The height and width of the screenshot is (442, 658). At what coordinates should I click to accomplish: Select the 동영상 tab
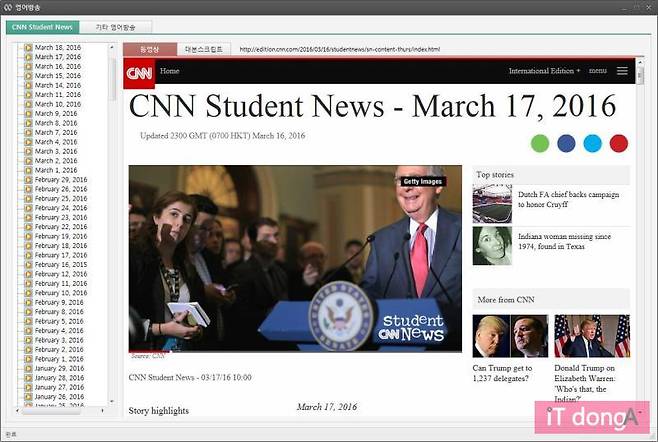(x=150, y=49)
